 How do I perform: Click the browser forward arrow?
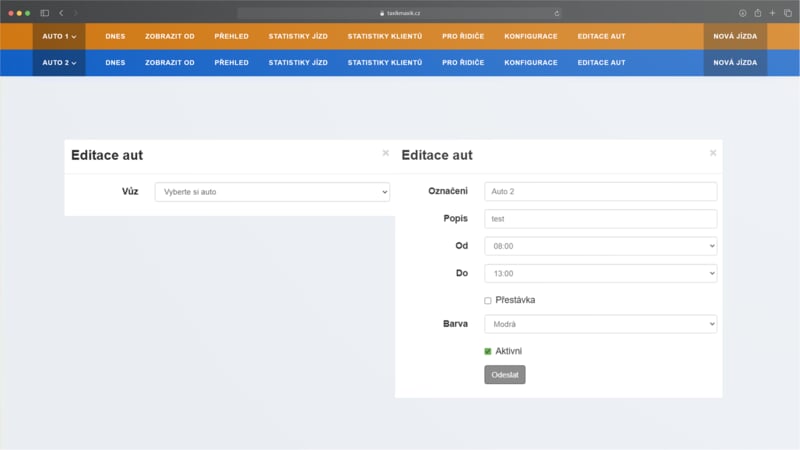pos(75,13)
